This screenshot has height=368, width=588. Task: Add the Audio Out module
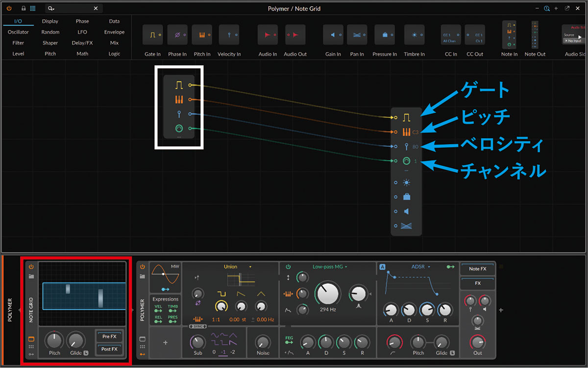295,35
